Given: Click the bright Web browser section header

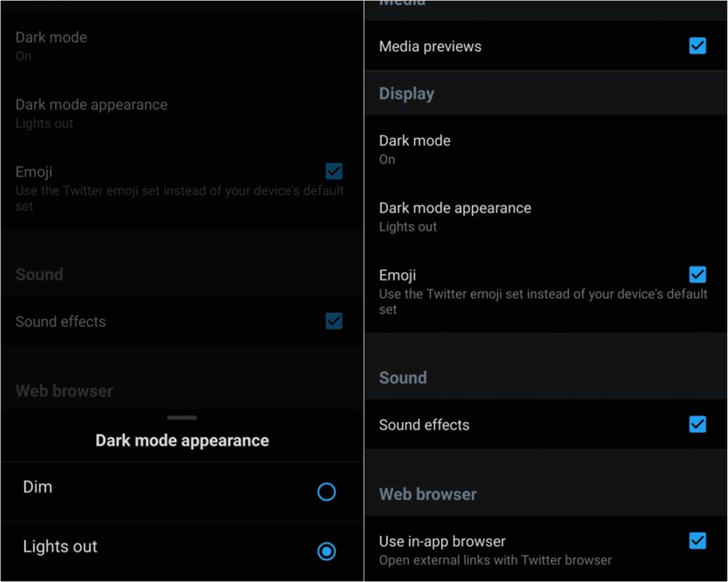Looking at the screenshot, I should click(x=428, y=494).
